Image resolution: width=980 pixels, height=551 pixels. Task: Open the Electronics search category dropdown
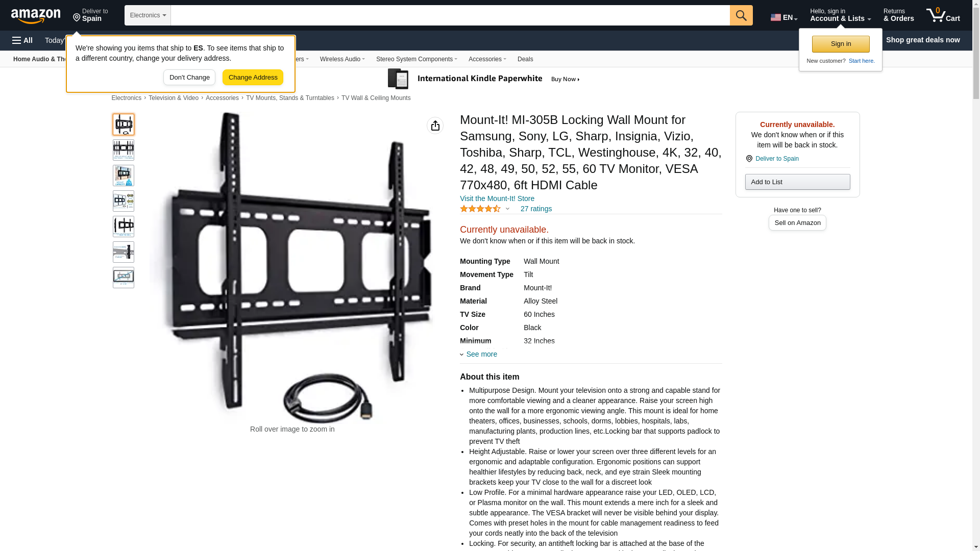(x=148, y=15)
